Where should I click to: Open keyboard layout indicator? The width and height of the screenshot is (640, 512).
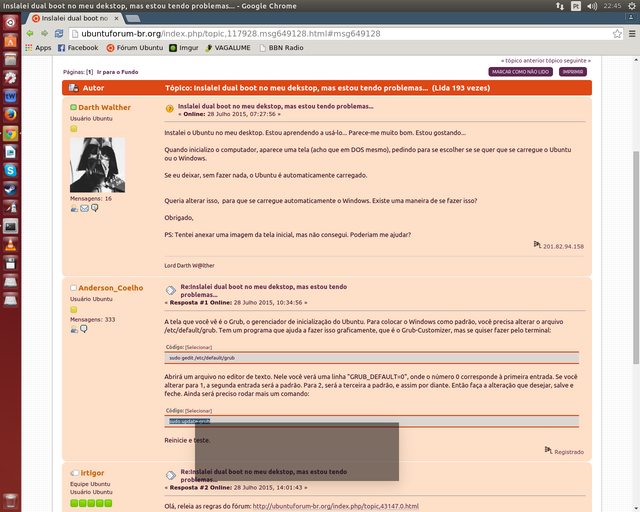coord(576,6)
